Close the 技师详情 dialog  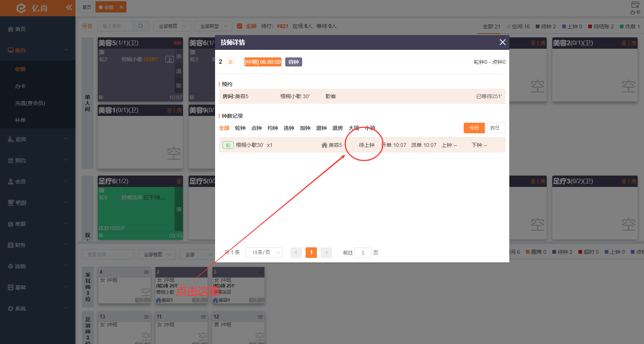[x=503, y=42]
